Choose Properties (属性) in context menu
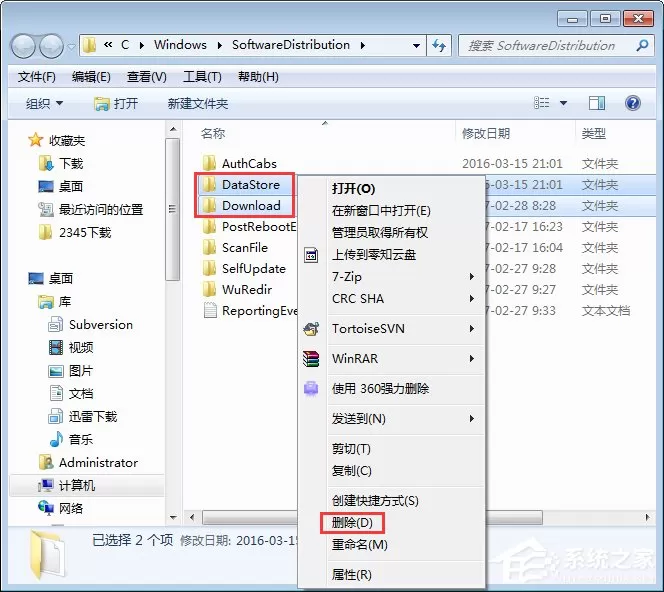 (351, 575)
